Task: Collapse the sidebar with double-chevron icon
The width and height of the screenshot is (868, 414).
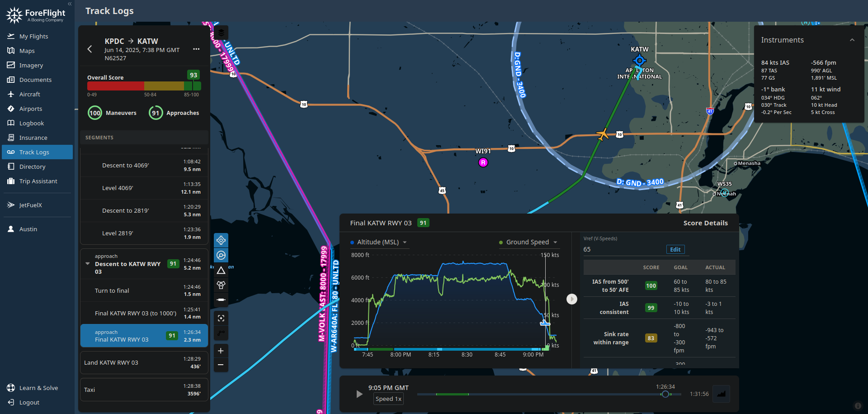Action: [70, 4]
